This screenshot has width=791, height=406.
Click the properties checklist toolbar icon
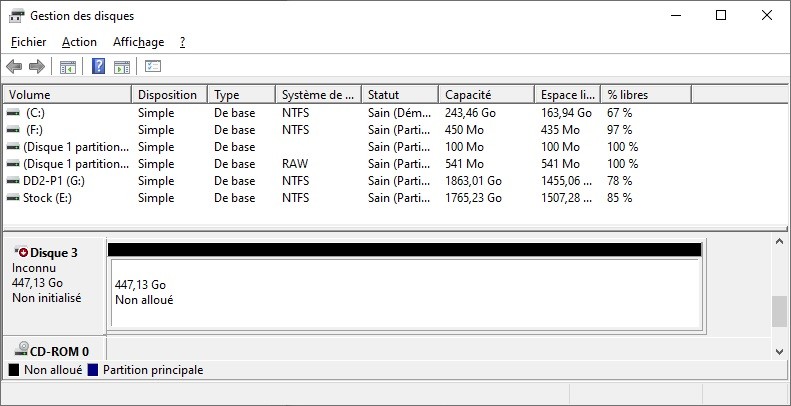tap(153, 67)
